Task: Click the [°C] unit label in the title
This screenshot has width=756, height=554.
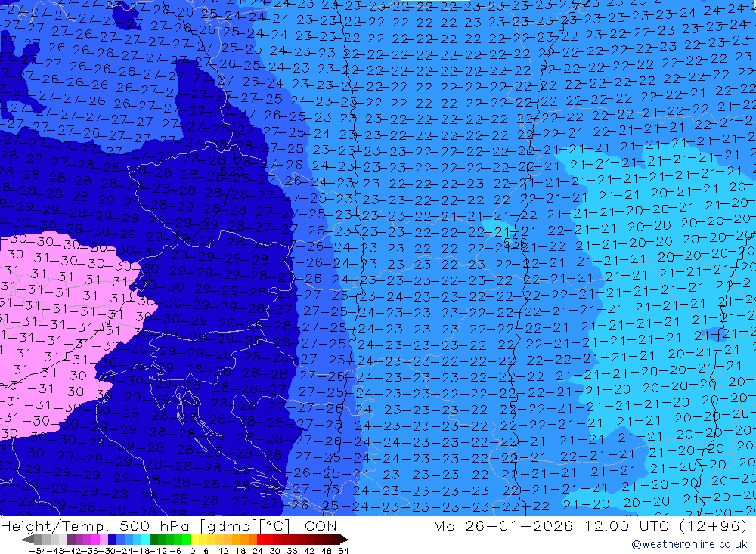Action: tap(274, 525)
